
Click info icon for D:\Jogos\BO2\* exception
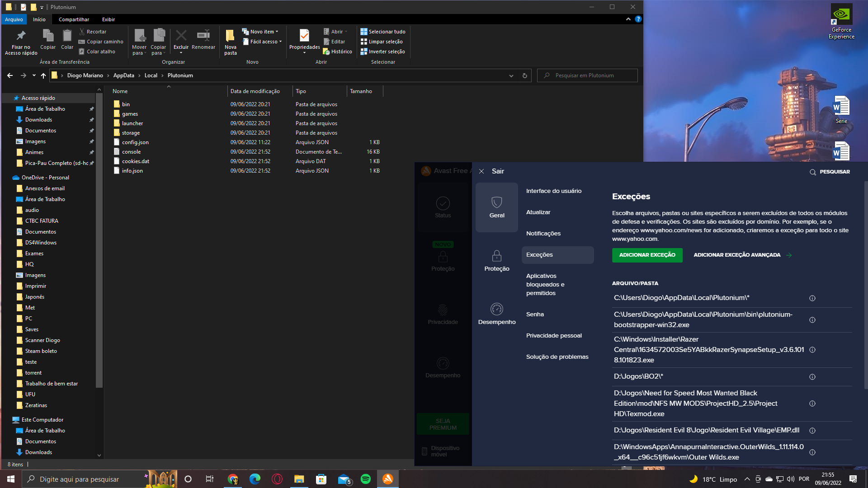(812, 377)
